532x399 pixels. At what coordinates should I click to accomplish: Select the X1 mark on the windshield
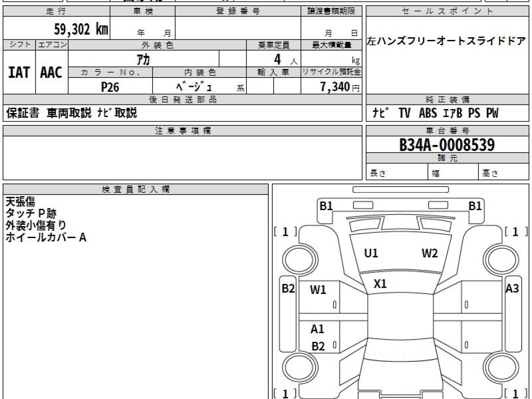pos(380,284)
